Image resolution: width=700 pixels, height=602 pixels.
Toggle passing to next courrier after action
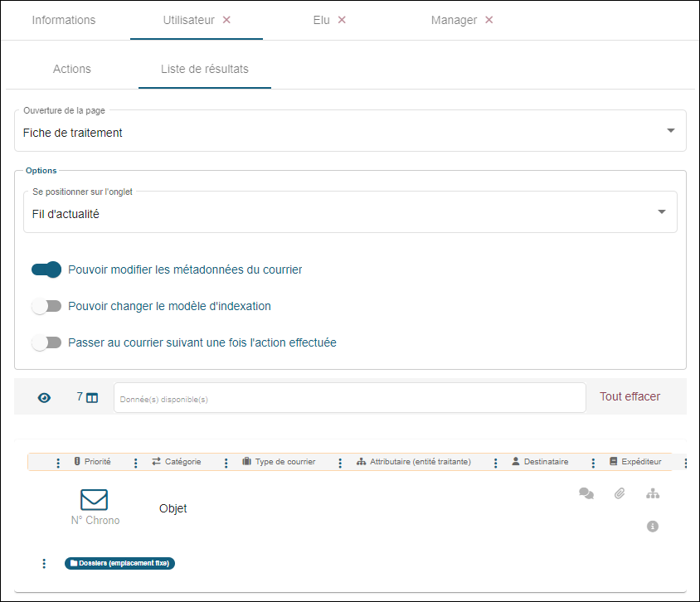[46, 342]
